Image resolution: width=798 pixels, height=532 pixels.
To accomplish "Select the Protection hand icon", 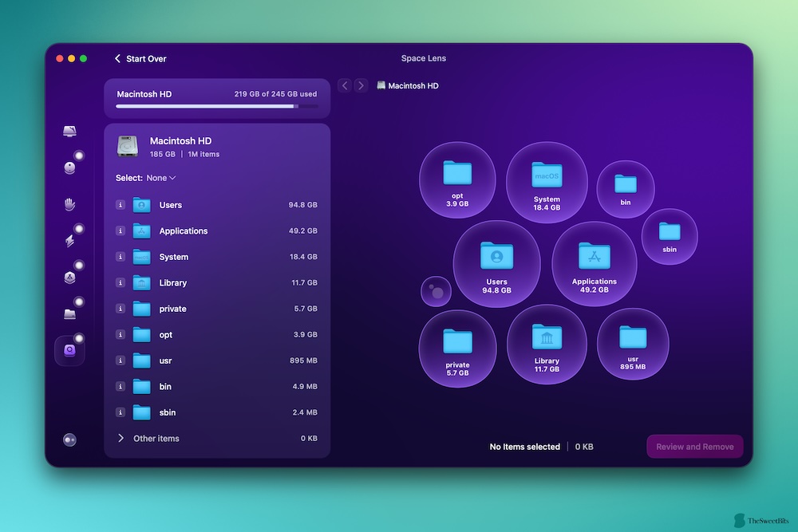I will coord(70,204).
